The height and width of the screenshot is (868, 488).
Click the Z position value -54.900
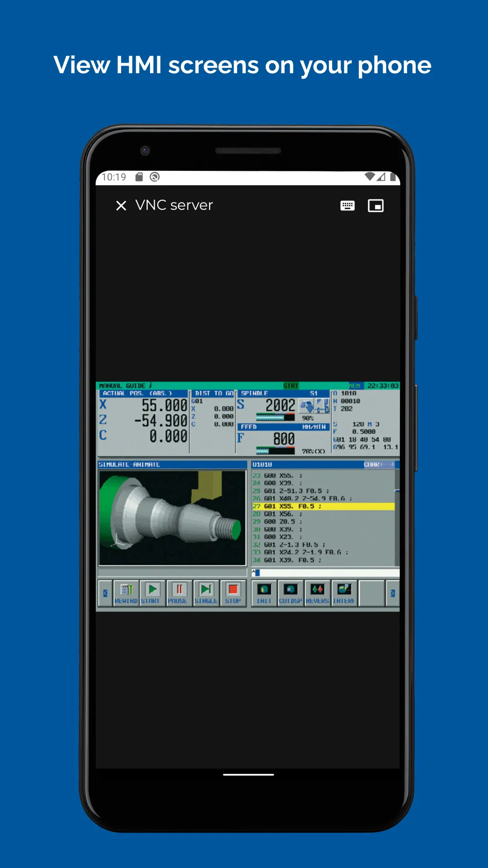161,421
